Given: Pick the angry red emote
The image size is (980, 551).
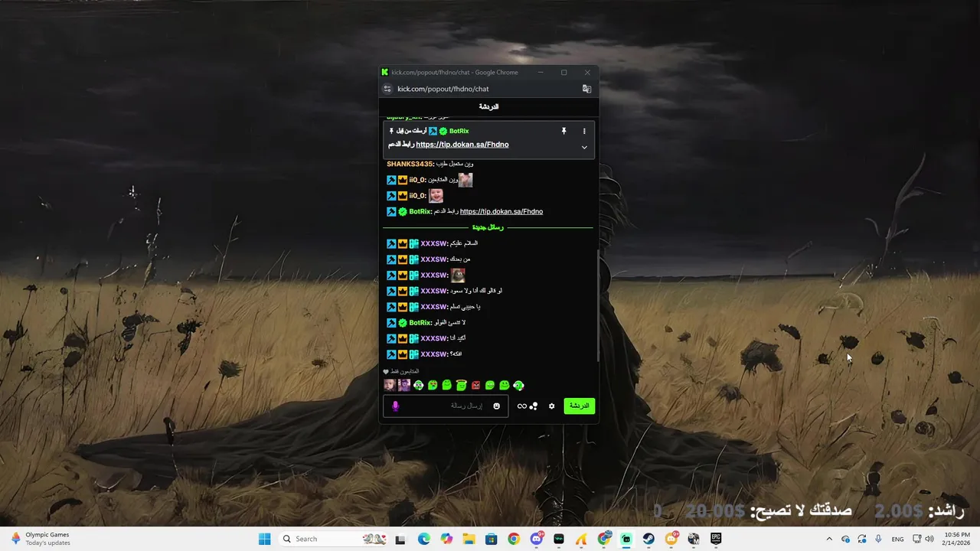Looking at the screenshot, I should 475,385.
